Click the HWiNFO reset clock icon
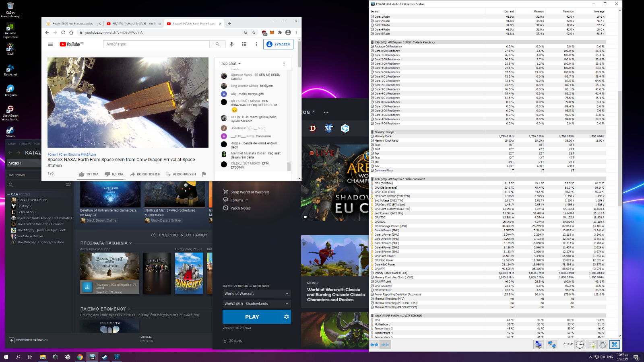Image resolution: width=644 pixels, height=362 pixels. pyautogui.click(x=580, y=344)
